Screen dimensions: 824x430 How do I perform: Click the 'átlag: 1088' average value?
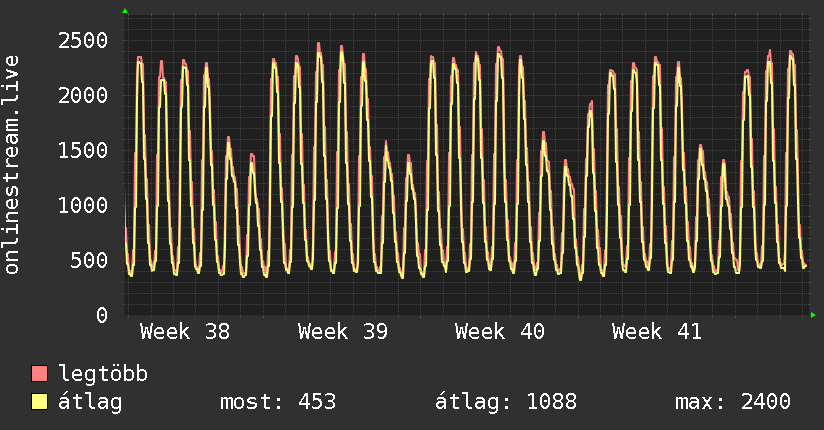point(506,402)
